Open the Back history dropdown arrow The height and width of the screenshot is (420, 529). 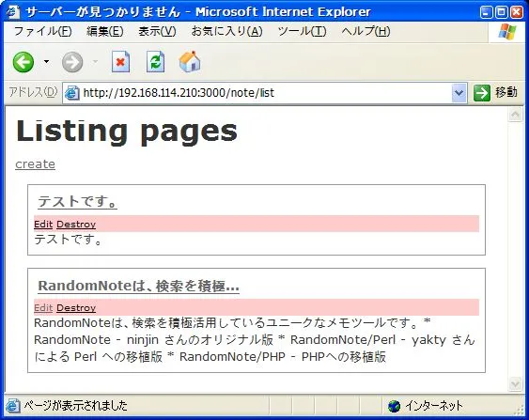(47, 62)
